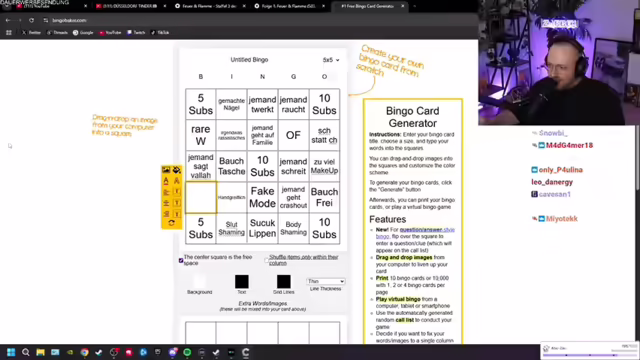Open the Spotify taskbar icon

(187, 353)
